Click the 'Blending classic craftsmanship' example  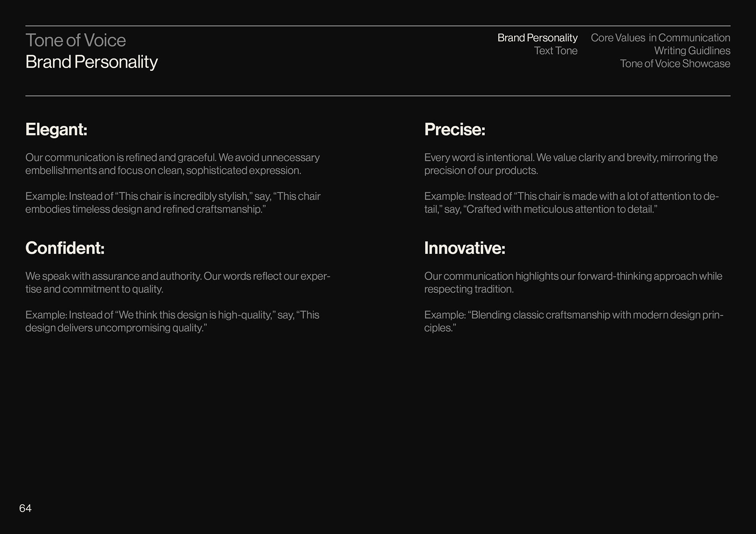pyautogui.click(x=573, y=322)
